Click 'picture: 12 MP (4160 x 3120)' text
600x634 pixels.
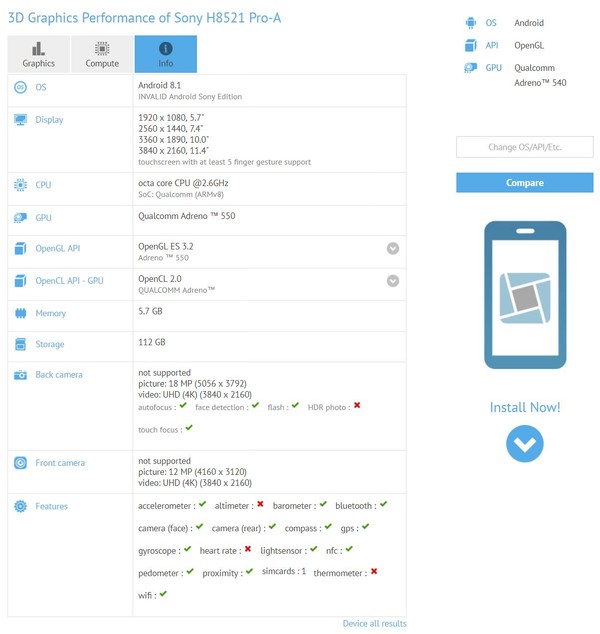192,472
